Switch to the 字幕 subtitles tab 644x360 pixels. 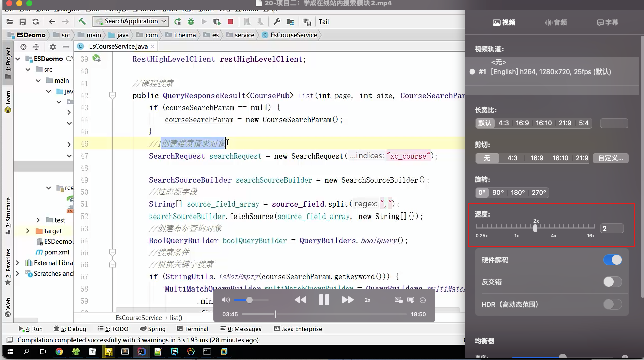tap(607, 23)
